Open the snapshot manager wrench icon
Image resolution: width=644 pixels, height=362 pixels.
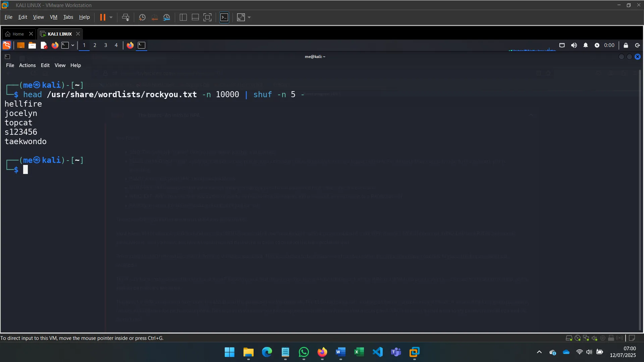[x=167, y=17]
